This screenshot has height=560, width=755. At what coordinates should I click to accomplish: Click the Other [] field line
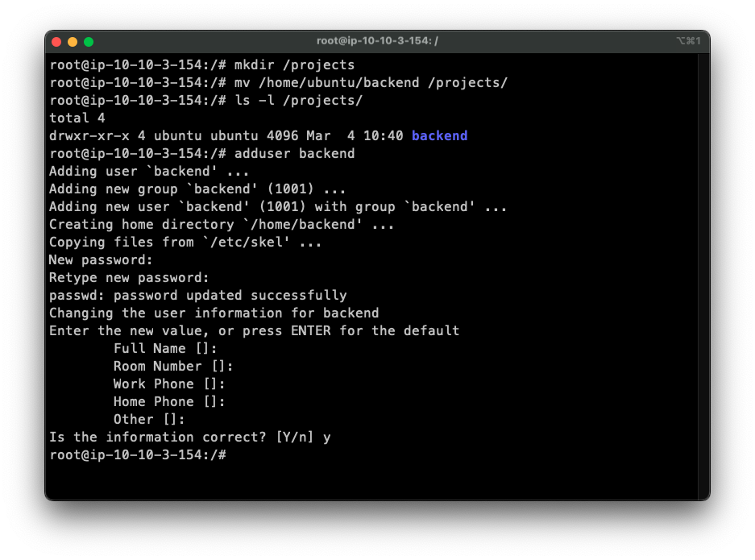(x=149, y=419)
